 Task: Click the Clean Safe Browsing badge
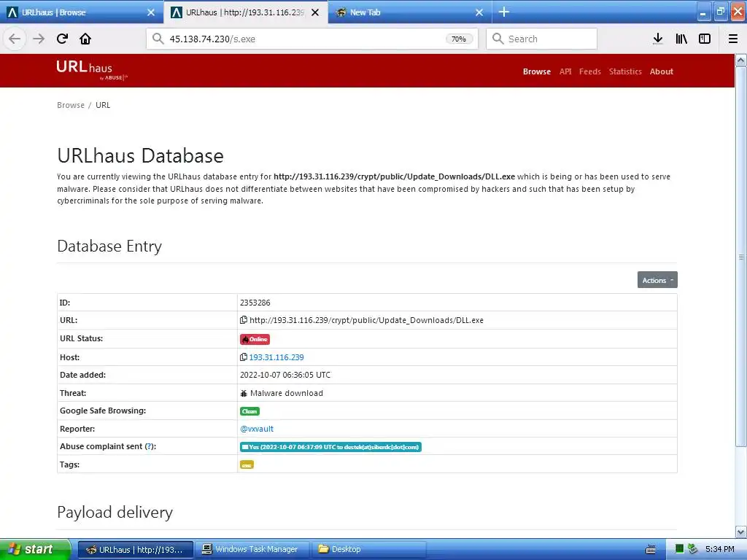(x=249, y=411)
